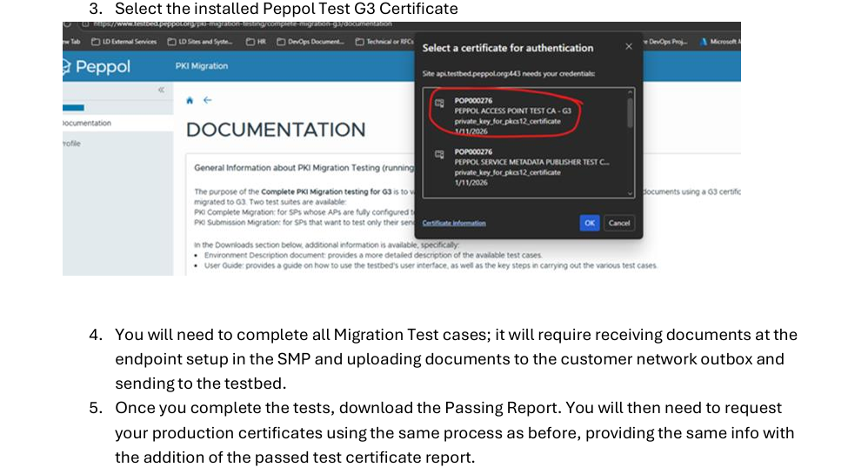Click certificate icon of ACCESS POINT TEST CA entry

pos(439,103)
